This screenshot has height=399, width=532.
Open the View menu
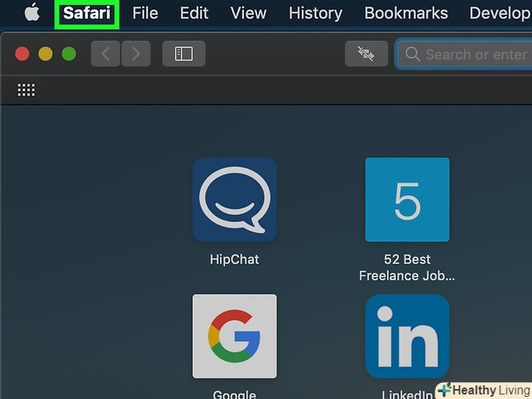click(248, 13)
